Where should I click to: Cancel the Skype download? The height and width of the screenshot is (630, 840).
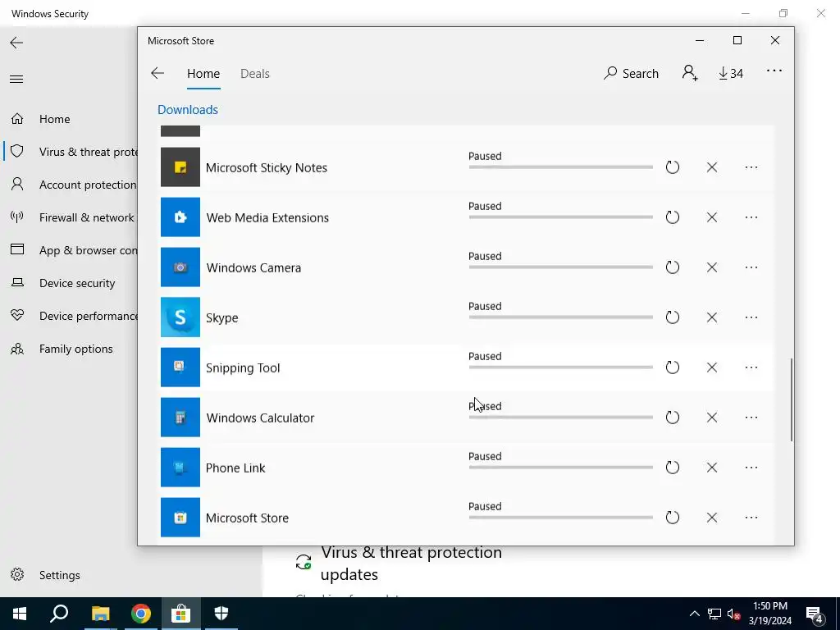[712, 317]
